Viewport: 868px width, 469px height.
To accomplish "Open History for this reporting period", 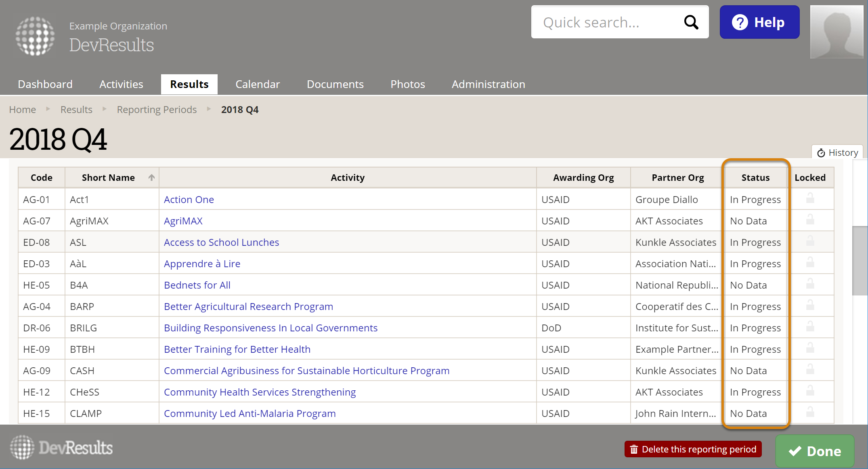I will (x=837, y=153).
